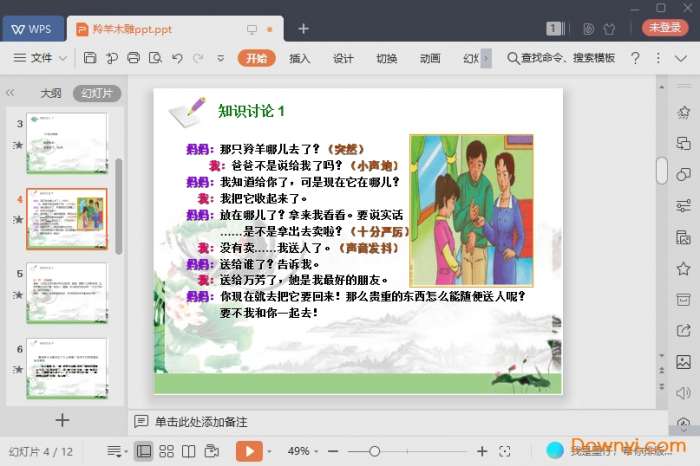
Task: Open the audio speaker sidebar icon
Action: [683, 393]
